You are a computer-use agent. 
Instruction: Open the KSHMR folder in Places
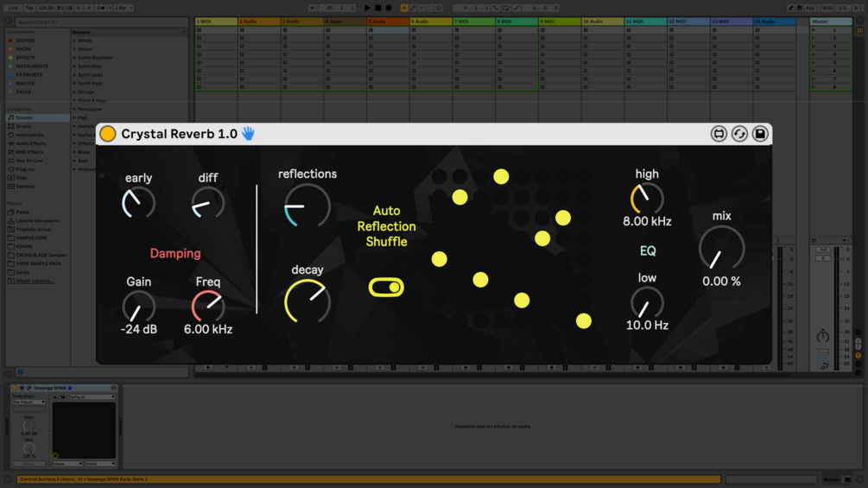coord(24,246)
